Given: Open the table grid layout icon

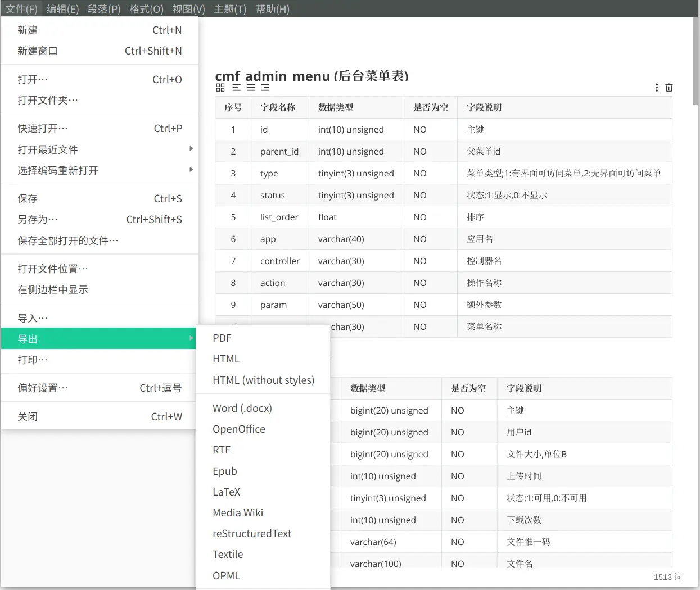Looking at the screenshot, I should tap(220, 87).
